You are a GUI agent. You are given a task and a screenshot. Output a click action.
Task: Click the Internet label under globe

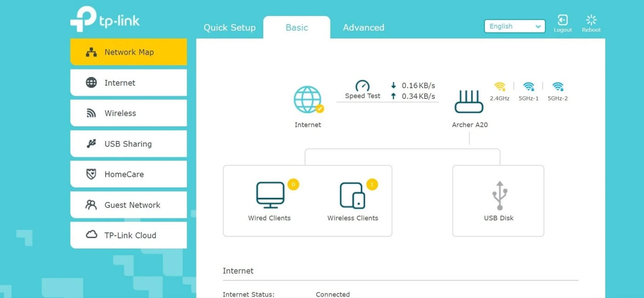(308, 125)
